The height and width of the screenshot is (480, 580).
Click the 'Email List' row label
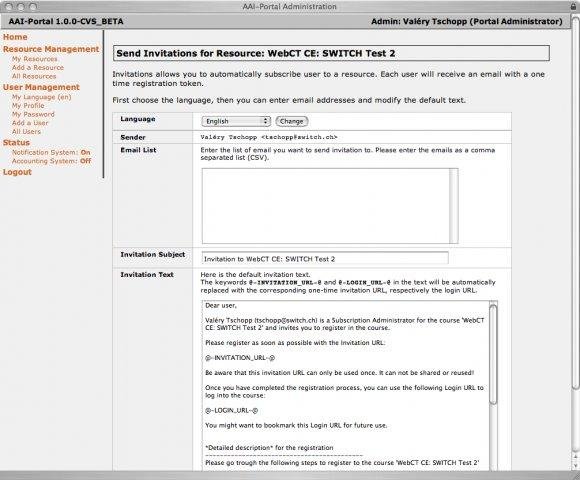pos(138,150)
